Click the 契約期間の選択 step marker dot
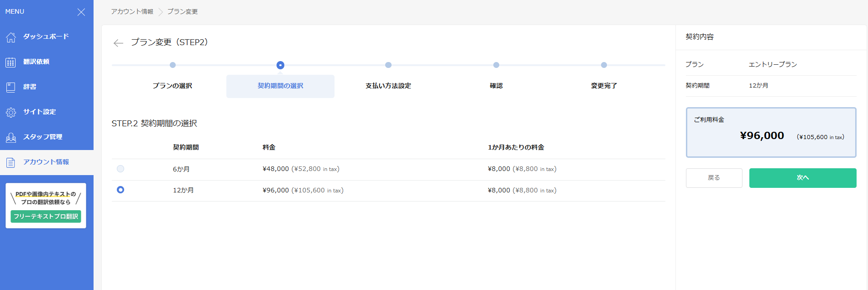Screen dimensions: 868x290 (x=280, y=65)
